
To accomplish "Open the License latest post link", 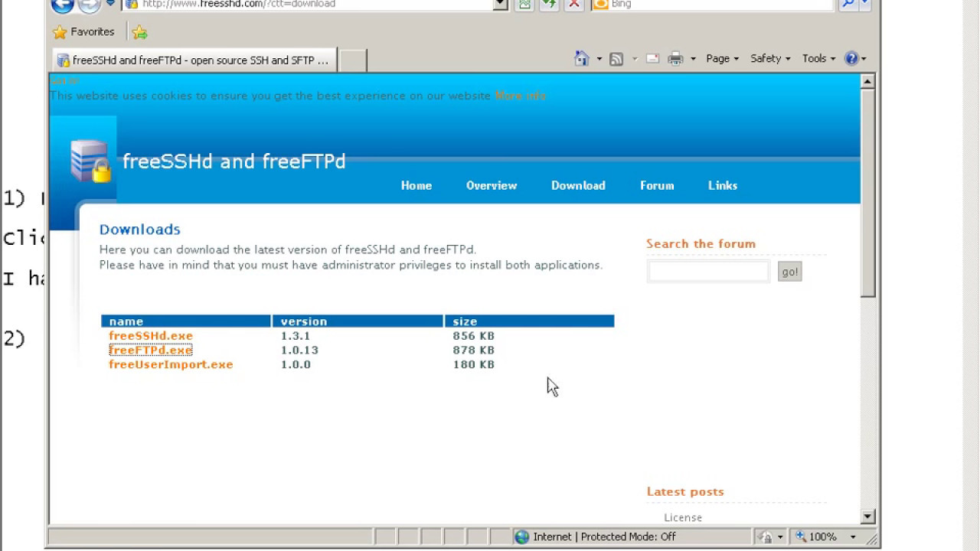I will (x=683, y=518).
